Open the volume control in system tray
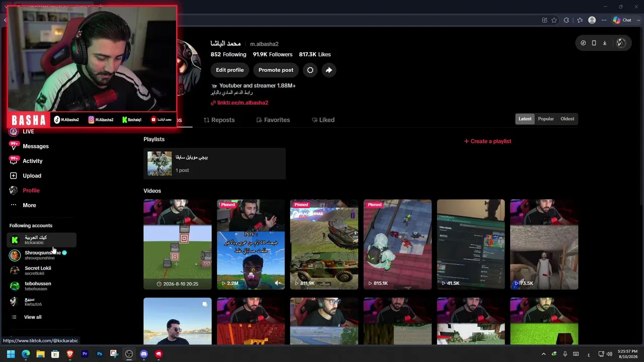 [x=609, y=354]
